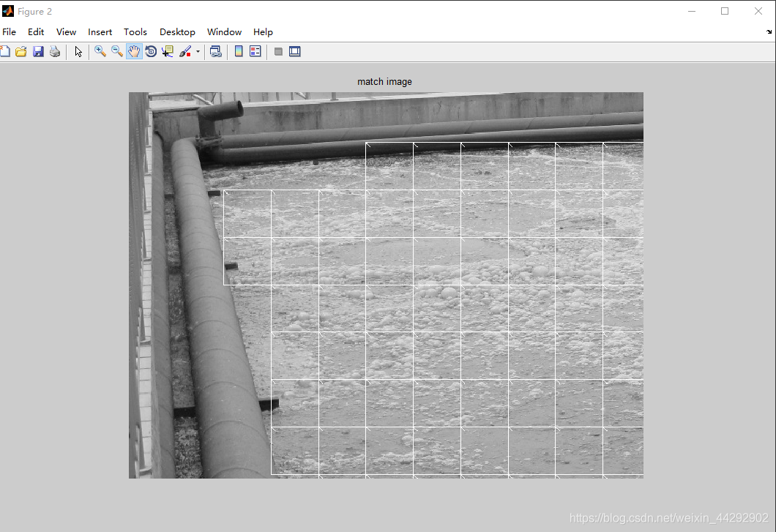Activate the Zoom In tool
This screenshot has width=776, height=532.
click(x=100, y=51)
